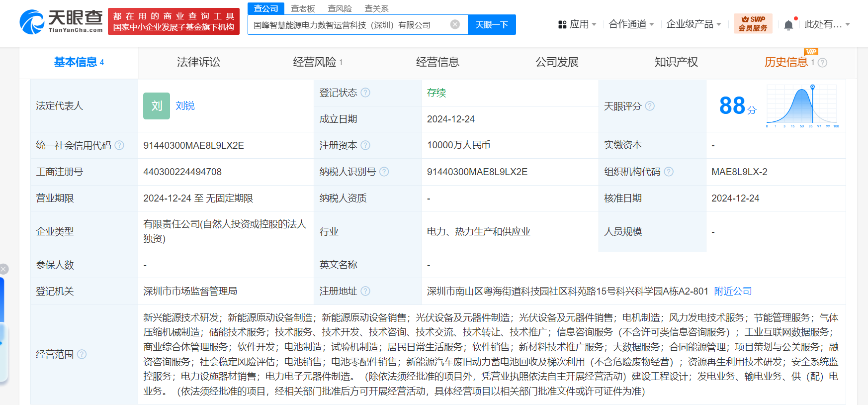The height and width of the screenshot is (405, 868).
Task: Switch to the 知识产权 tab
Action: (676, 62)
